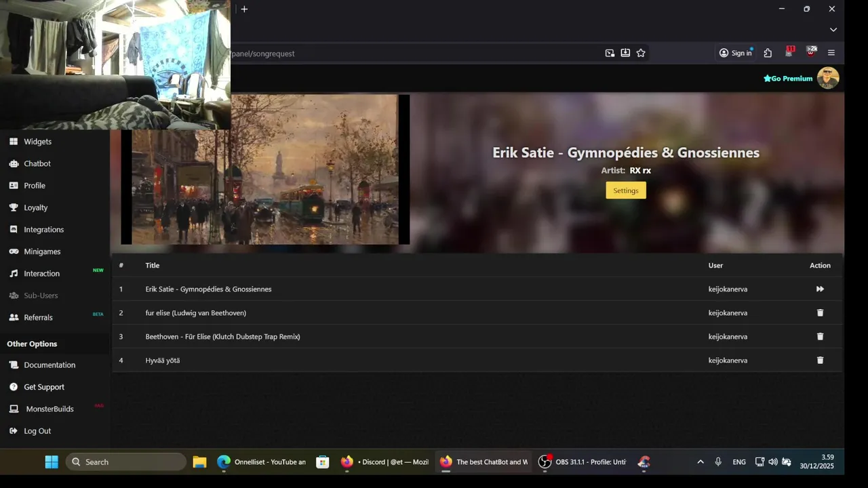Click the MonsterBuilds laptop icon
Screen dimensions: 868x488
click(14, 409)
